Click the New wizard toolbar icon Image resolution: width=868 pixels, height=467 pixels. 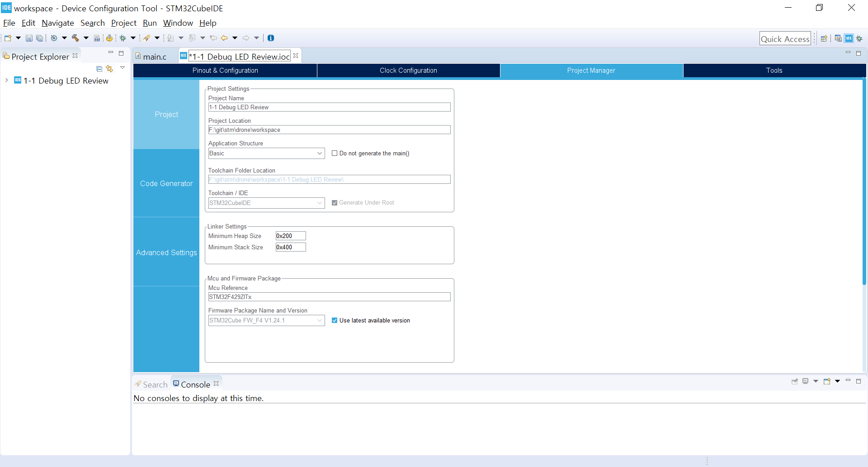click(x=8, y=38)
